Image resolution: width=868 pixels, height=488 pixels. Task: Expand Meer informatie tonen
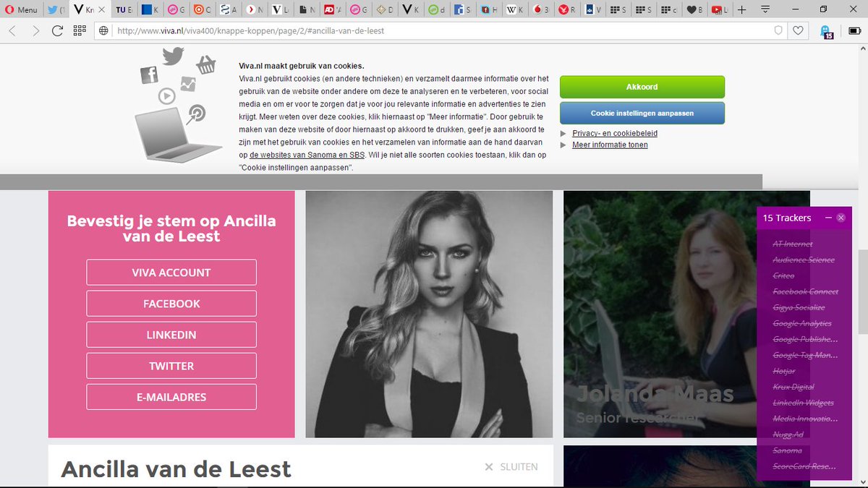point(610,145)
